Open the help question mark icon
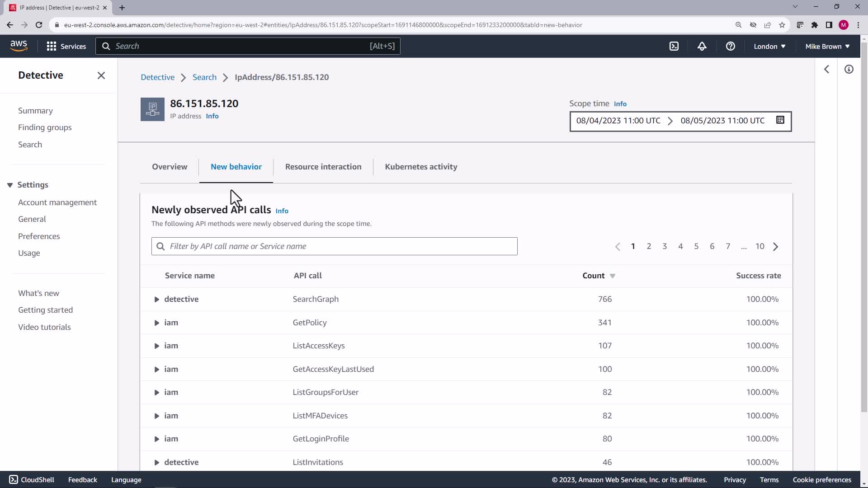868x488 pixels. point(730,46)
